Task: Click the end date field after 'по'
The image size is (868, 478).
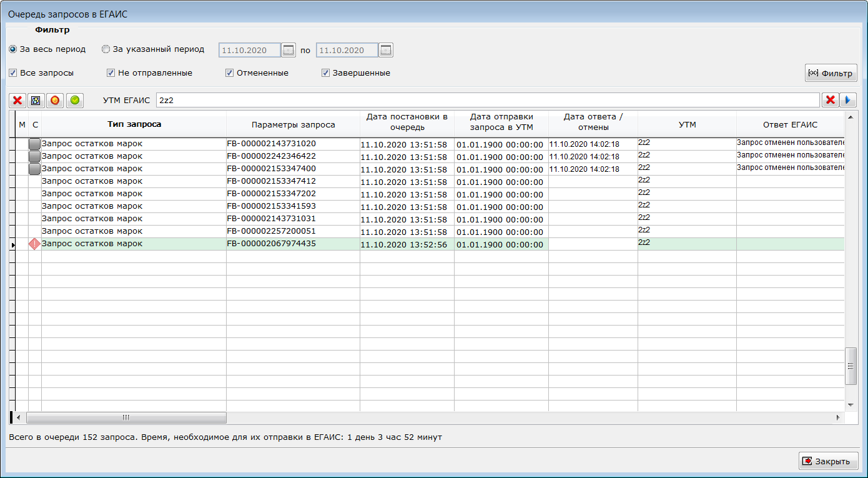Action: click(x=347, y=50)
